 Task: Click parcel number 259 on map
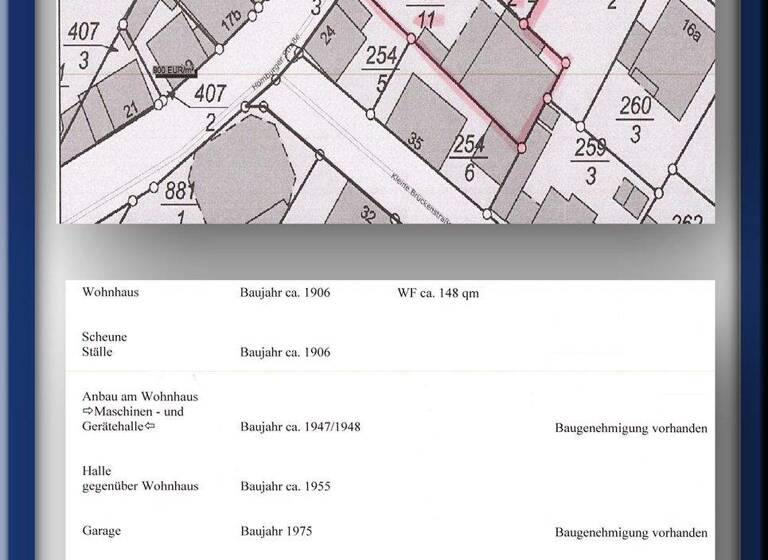590,147
